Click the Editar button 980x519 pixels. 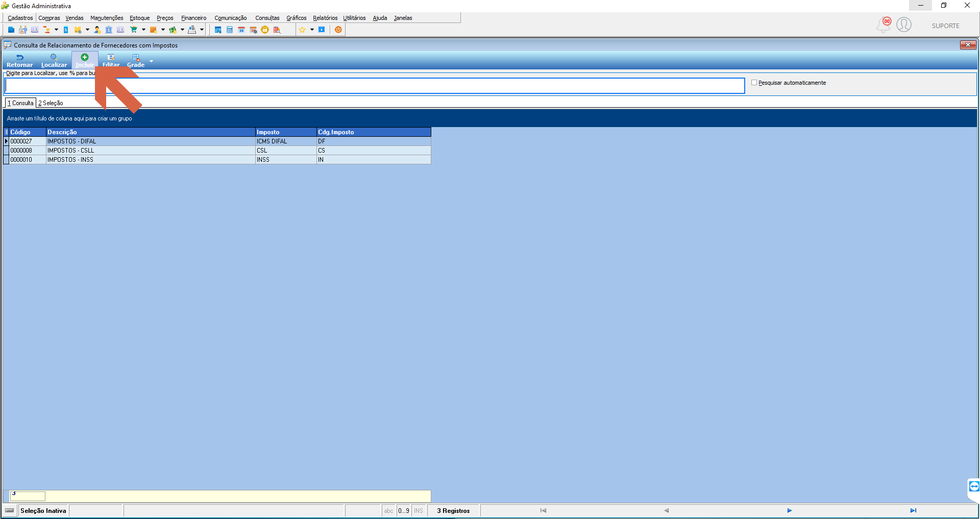coord(111,61)
